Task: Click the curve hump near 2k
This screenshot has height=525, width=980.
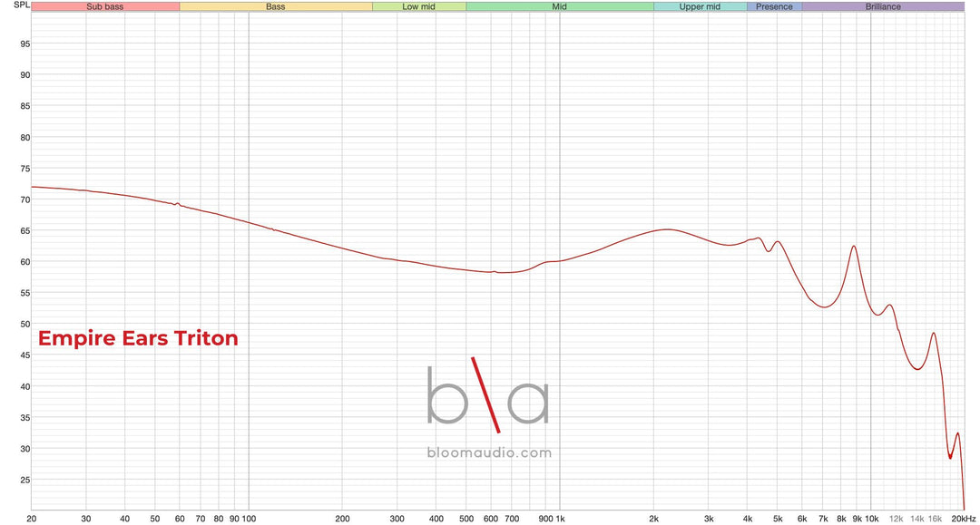Action: click(x=668, y=229)
